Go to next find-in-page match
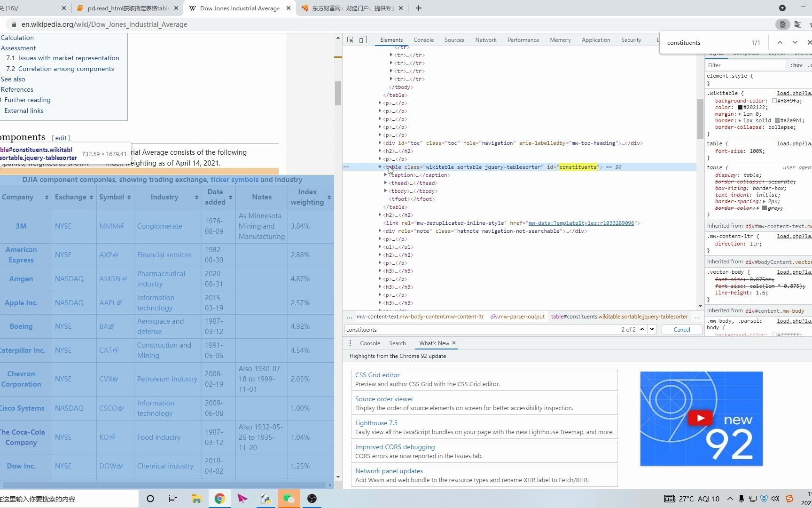812x508 pixels. click(795, 42)
